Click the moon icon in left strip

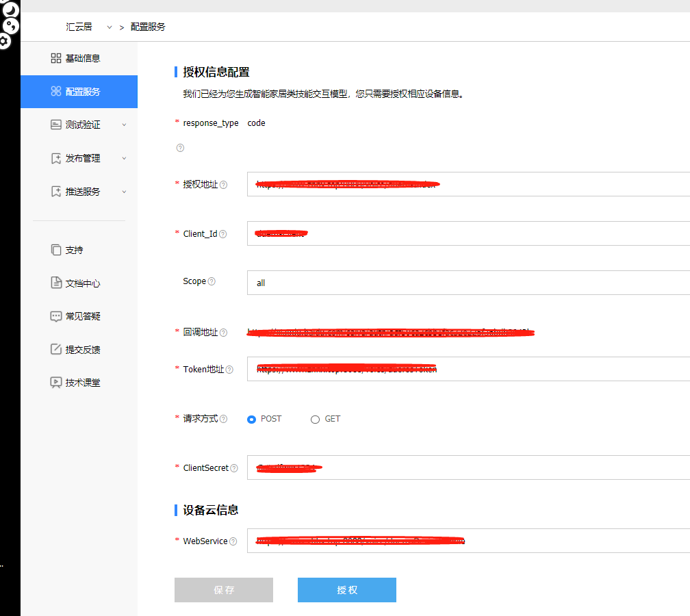pos(10,10)
